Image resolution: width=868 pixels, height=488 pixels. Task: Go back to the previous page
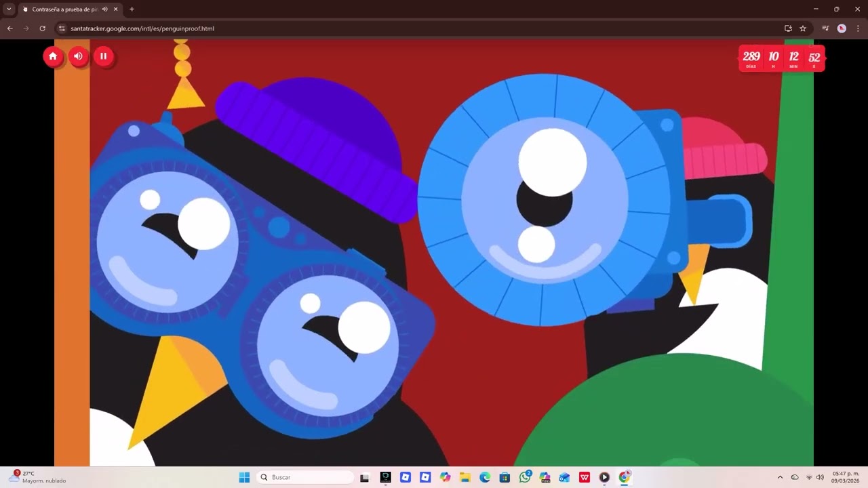coord(9,28)
